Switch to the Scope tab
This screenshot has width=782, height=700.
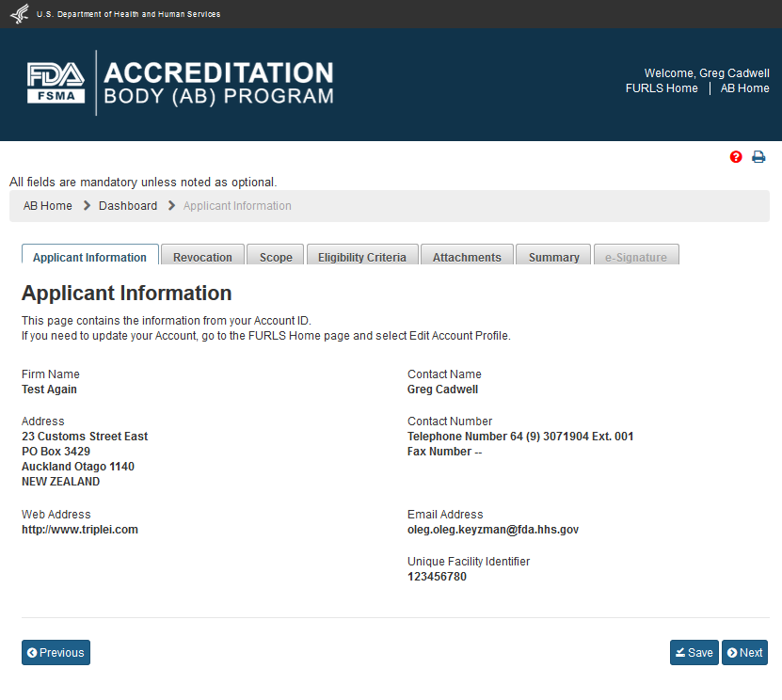click(276, 257)
